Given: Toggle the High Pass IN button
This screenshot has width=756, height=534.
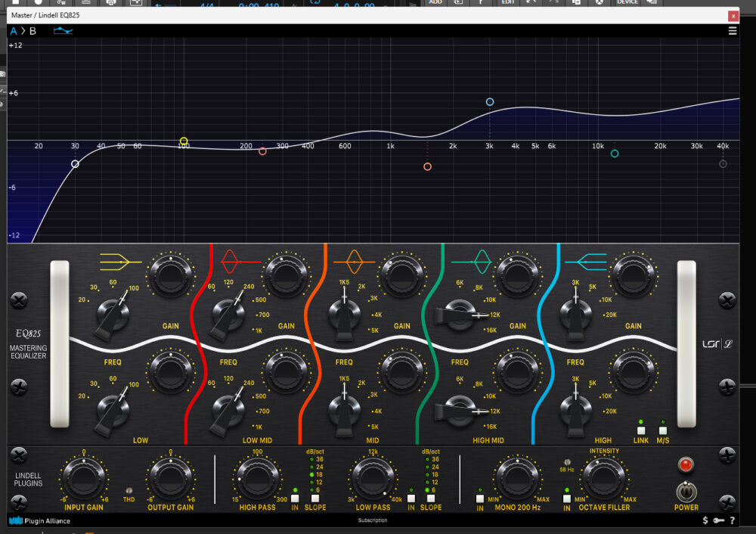Looking at the screenshot, I should coord(295,498).
